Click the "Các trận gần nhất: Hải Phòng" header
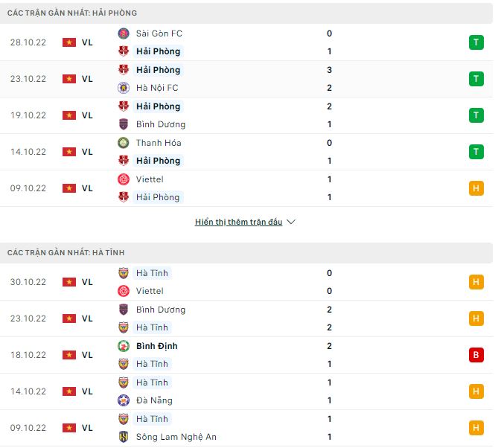 point(72,13)
